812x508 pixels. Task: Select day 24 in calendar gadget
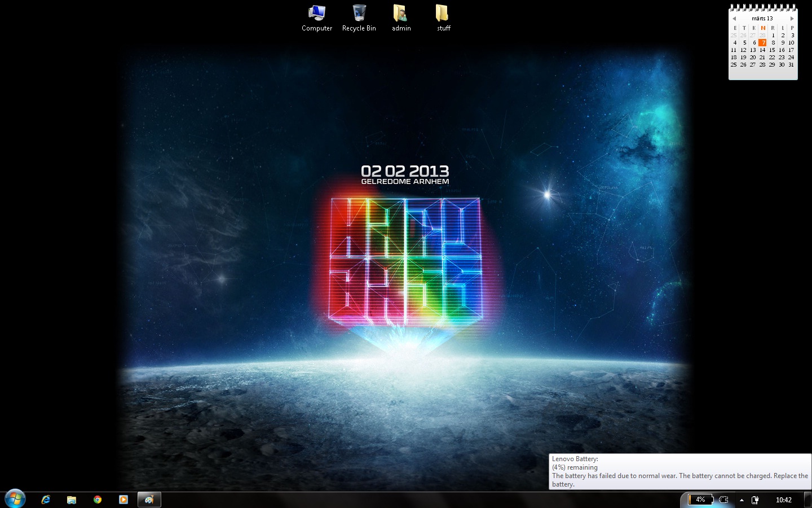[x=791, y=57]
